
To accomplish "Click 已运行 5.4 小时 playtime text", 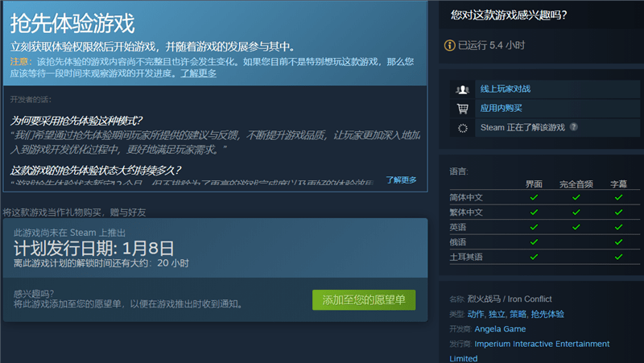I will pos(491,45).
